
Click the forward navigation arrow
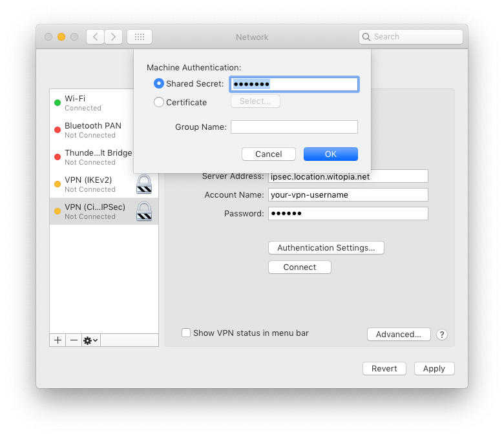coord(114,37)
